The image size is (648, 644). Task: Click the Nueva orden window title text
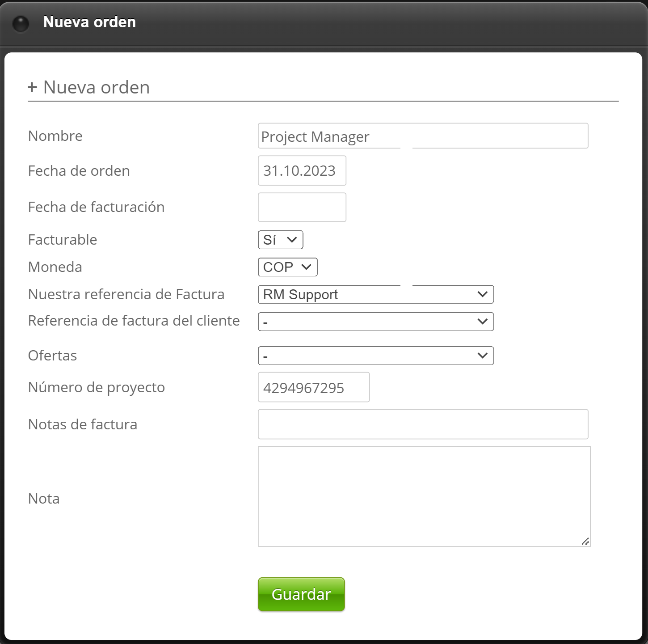point(89,22)
